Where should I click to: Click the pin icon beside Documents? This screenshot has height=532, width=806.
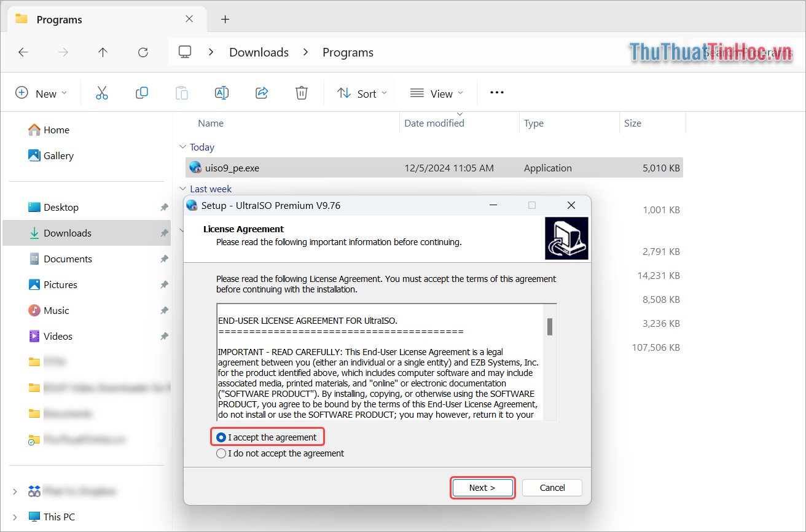(x=164, y=259)
